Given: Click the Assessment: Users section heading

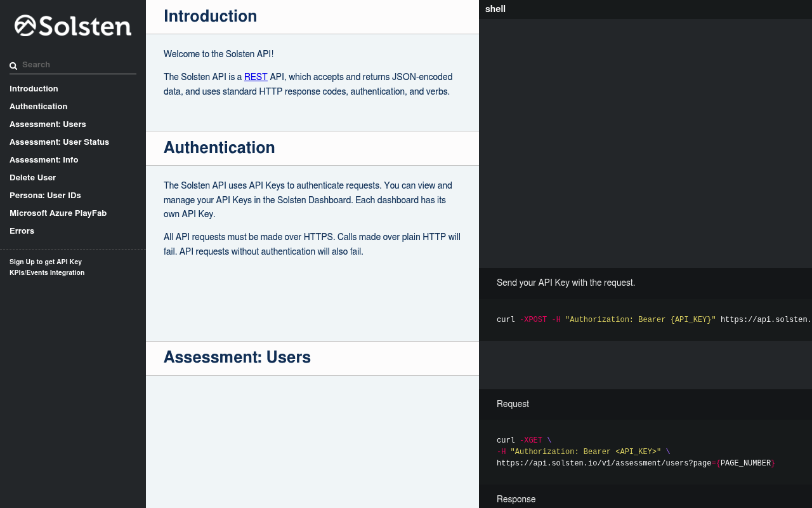Looking at the screenshot, I should click(x=237, y=357).
